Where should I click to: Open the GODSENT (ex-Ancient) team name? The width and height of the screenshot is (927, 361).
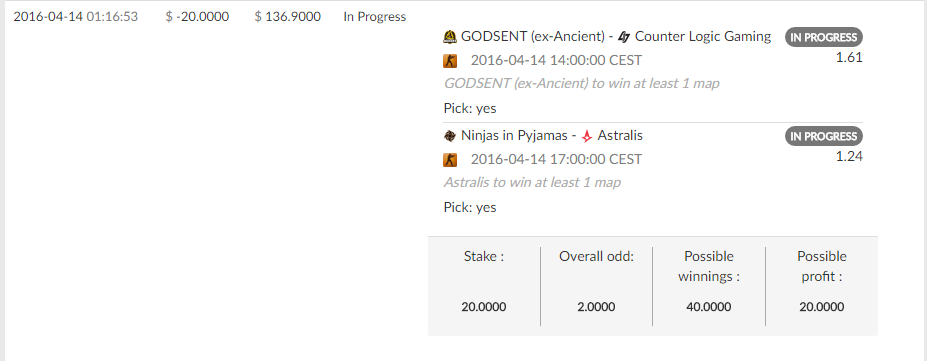[532, 37]
